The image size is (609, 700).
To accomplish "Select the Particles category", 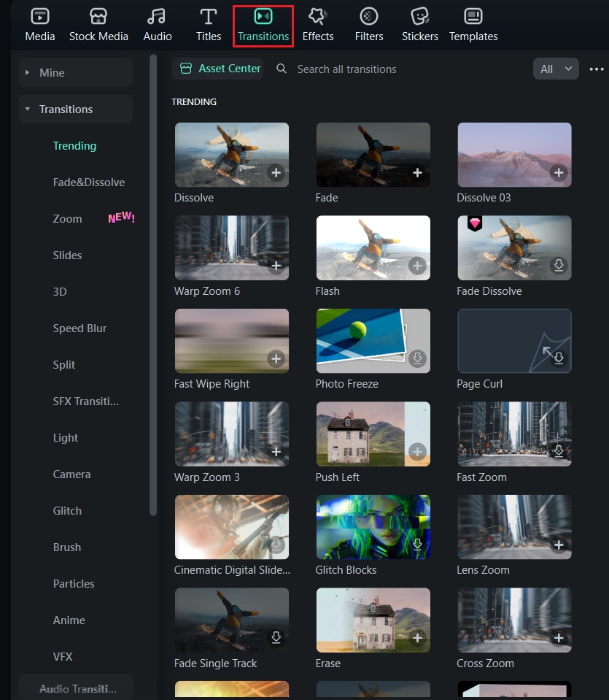I will pos(74,584).
